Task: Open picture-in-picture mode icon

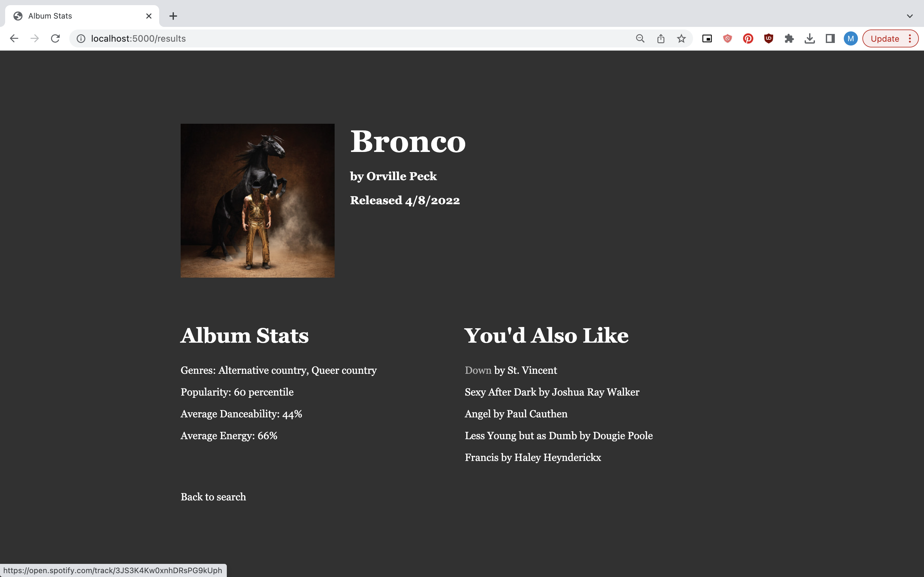Action: 707,38
